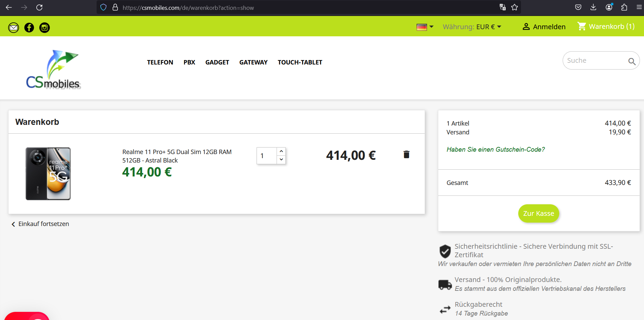Click the email envelope icon
This screenshot has height=320, width=644.
coord(14,27)
